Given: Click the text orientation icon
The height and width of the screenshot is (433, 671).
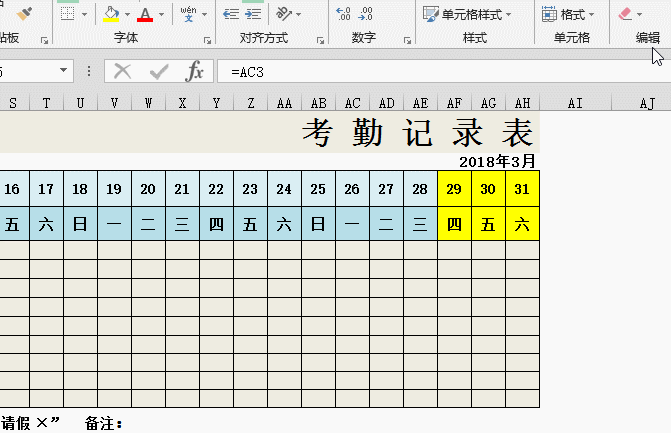Looking at the screenshot, I should 283,14.
